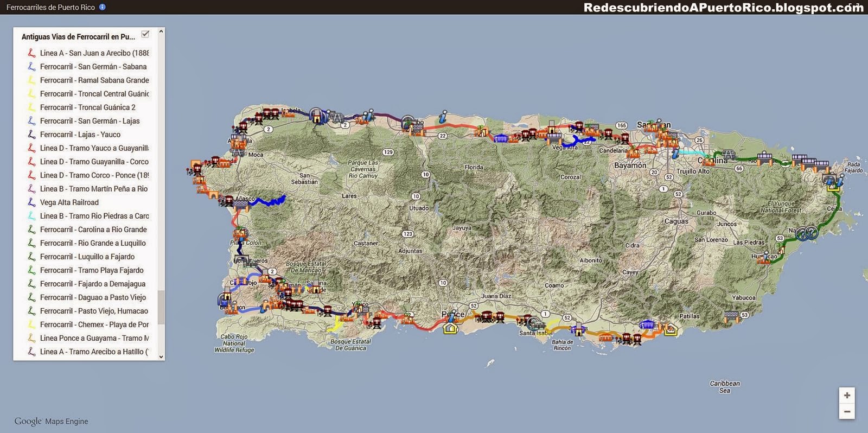Click the legend scroll down arrow

(161, 356)
